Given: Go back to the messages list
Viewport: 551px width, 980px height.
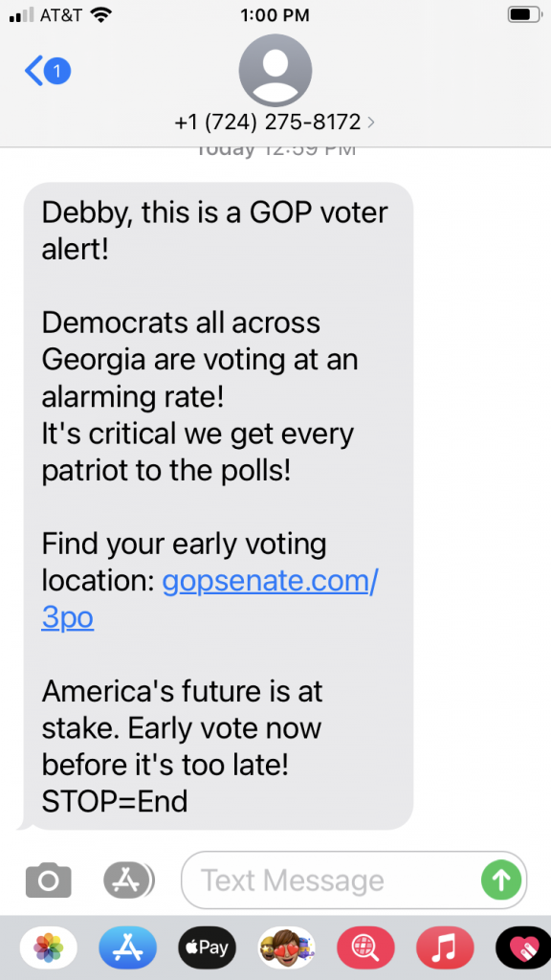Looking at the screenshot, I should click(x=33, y=71).
